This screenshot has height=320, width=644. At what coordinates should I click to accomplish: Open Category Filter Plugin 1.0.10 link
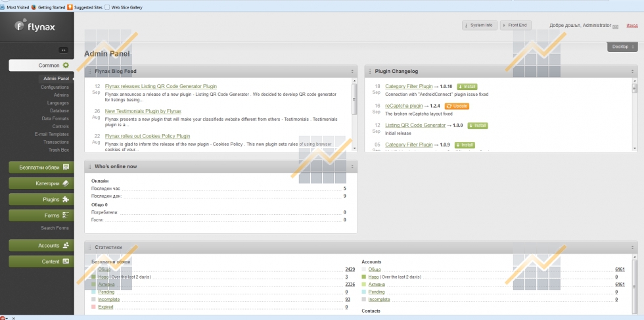pyautogui.click(x=409, y=87)
